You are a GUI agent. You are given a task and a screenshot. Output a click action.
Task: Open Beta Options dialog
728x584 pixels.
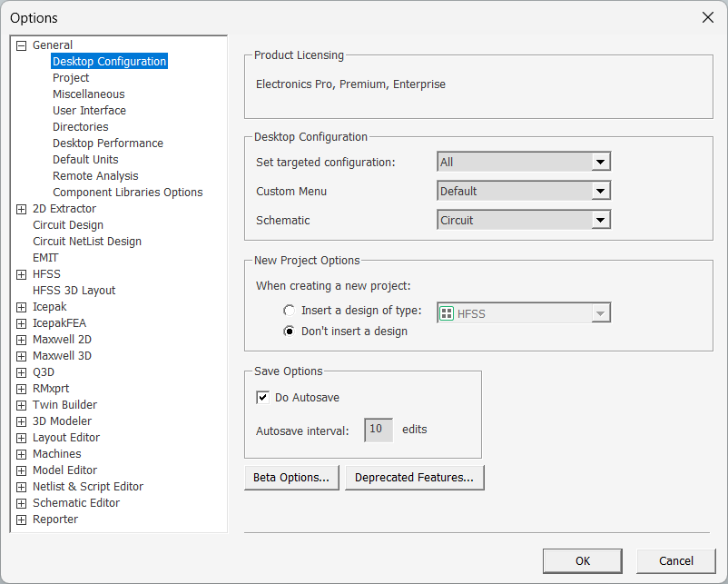point(291,478)
